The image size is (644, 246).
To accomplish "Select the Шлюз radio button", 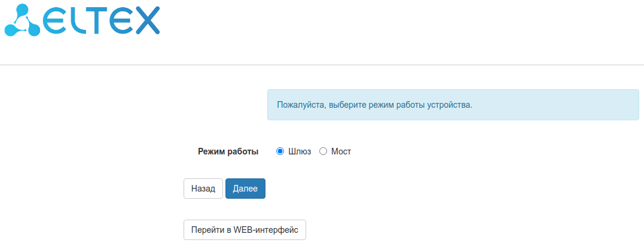I will tap(280, 151).
